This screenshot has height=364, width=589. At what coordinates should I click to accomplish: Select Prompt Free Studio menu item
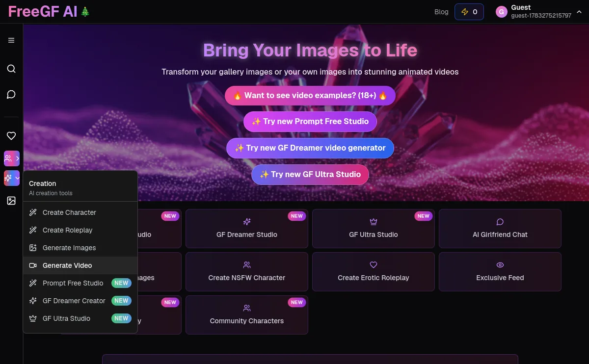point(80,283)
